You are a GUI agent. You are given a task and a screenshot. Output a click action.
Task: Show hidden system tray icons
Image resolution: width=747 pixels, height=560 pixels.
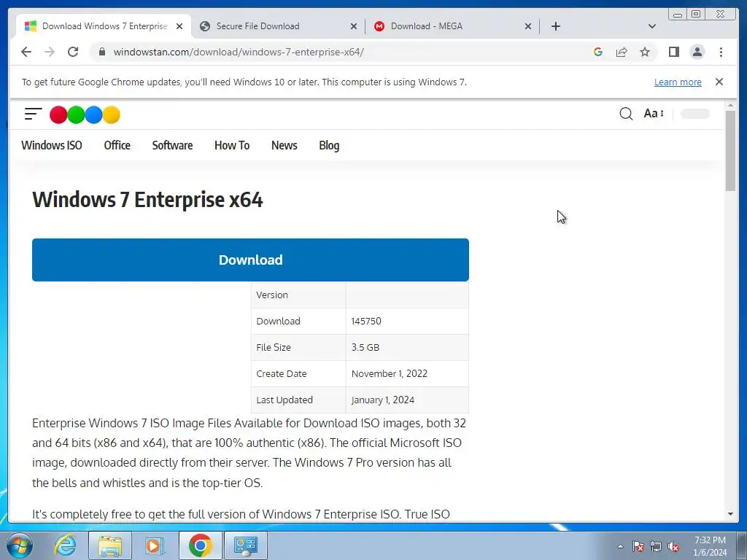(x=620, y=546)
